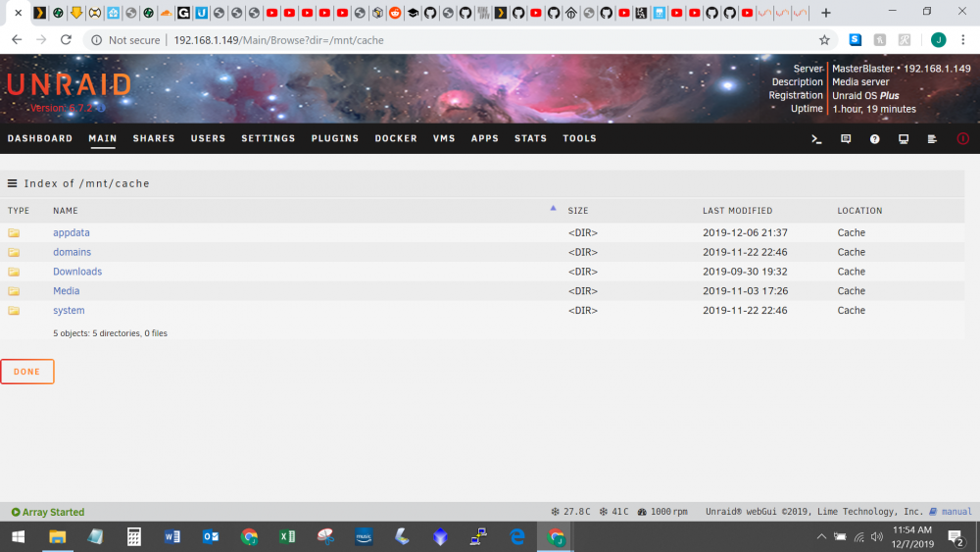Image resolution: width=980 pixels, height=552 pixels.
Task: Bookmark this page with the star icon
Action: pyautogui.click(x=824, y=40)
